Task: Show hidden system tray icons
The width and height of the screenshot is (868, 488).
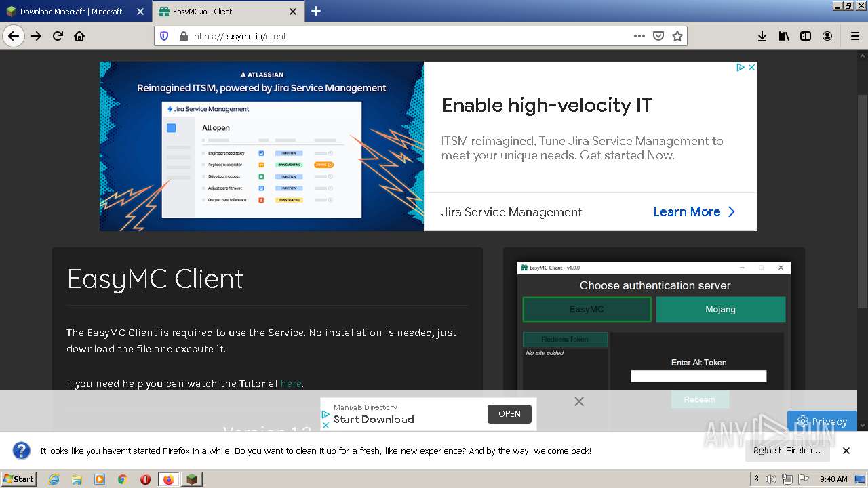Action: 757,479
